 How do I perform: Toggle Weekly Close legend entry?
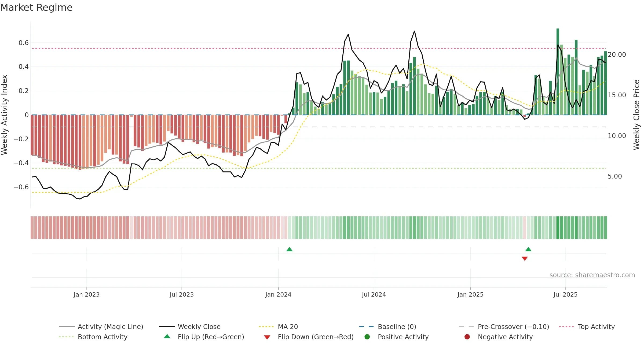(x=190, y=327)
